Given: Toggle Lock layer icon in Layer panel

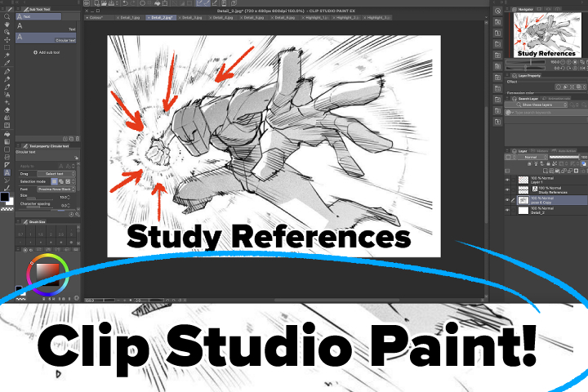Looking at the screenshot, I should click(548, 164).
